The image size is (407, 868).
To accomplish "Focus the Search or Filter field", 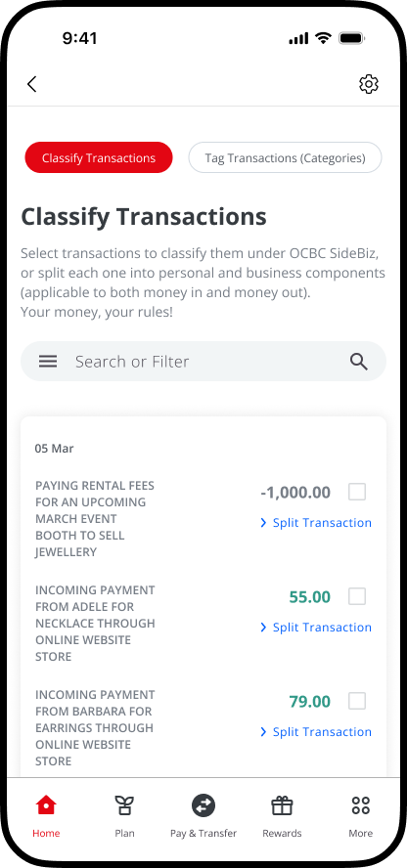I will click(x=203, y=362).
